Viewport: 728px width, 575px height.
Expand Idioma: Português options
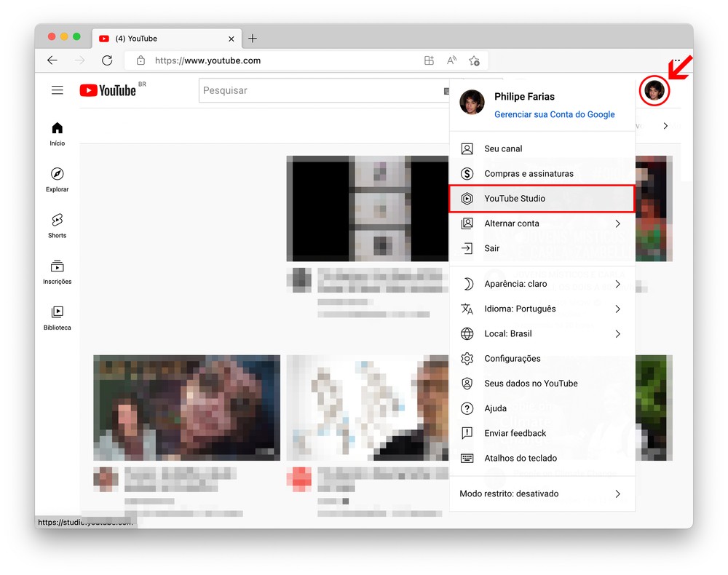(x=542, y=309)
